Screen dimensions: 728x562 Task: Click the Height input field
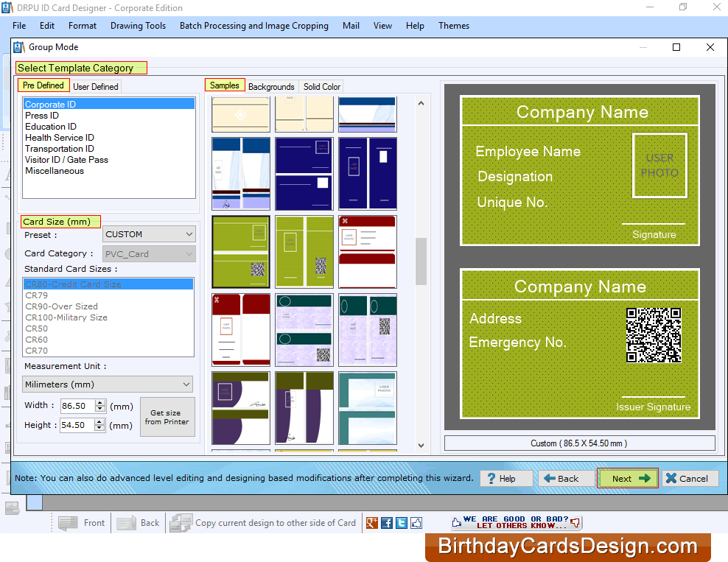click(77, 425)
